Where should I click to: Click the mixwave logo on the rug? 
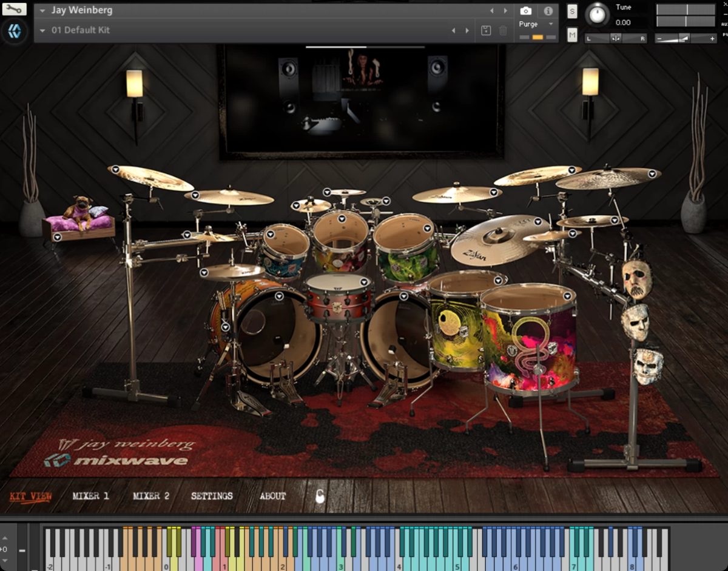pos(116,460)
